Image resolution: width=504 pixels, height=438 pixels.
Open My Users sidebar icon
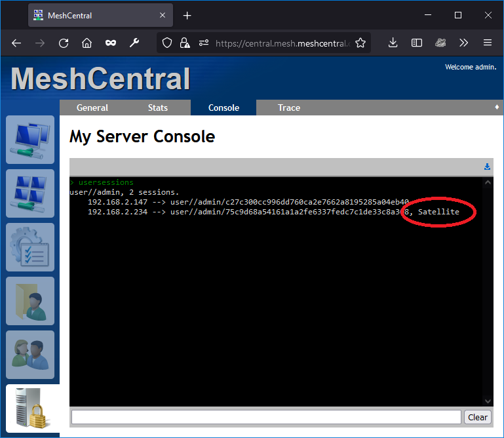30,355
